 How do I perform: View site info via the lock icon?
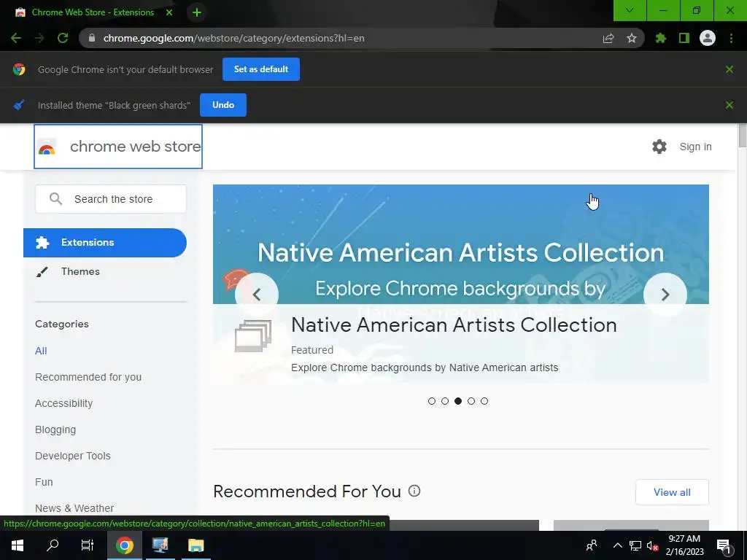[x=92, y=38]
